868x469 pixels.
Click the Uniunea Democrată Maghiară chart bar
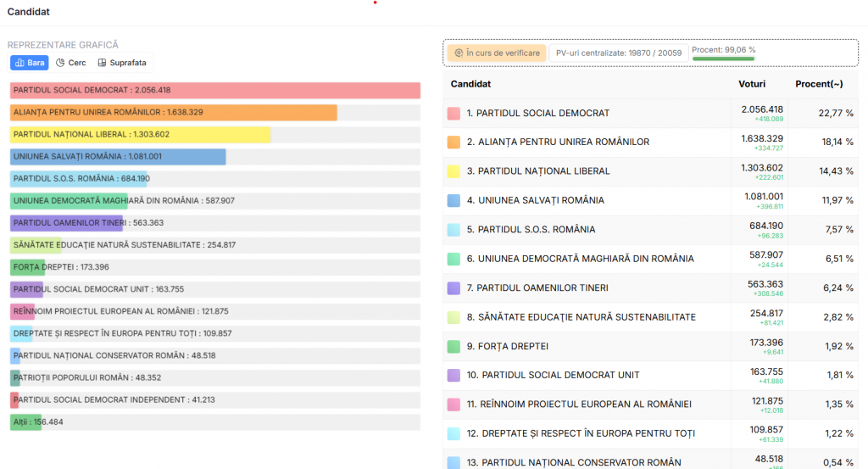pos(69,201)
